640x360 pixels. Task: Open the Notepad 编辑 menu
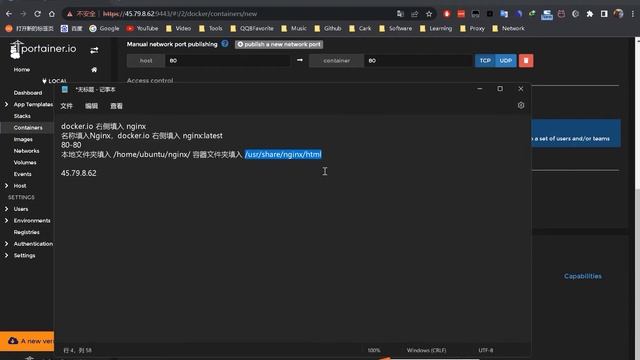pyautogui.click(x=91, y=106)
